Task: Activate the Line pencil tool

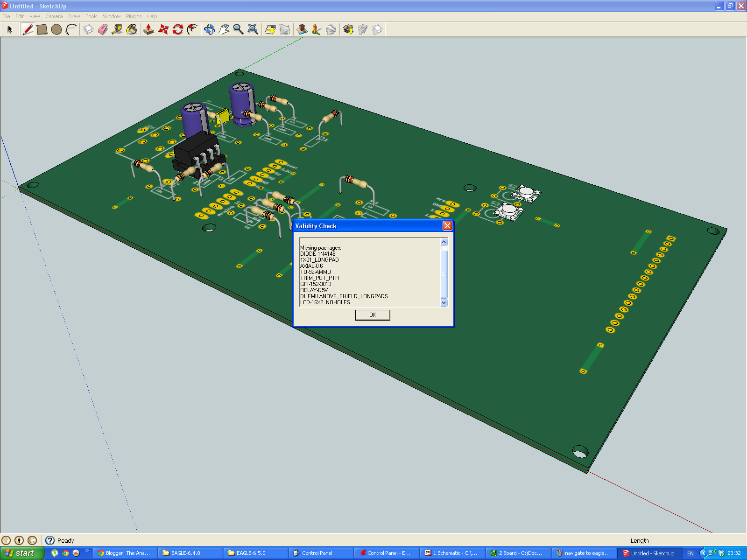Action: click(x=27, y=29)
